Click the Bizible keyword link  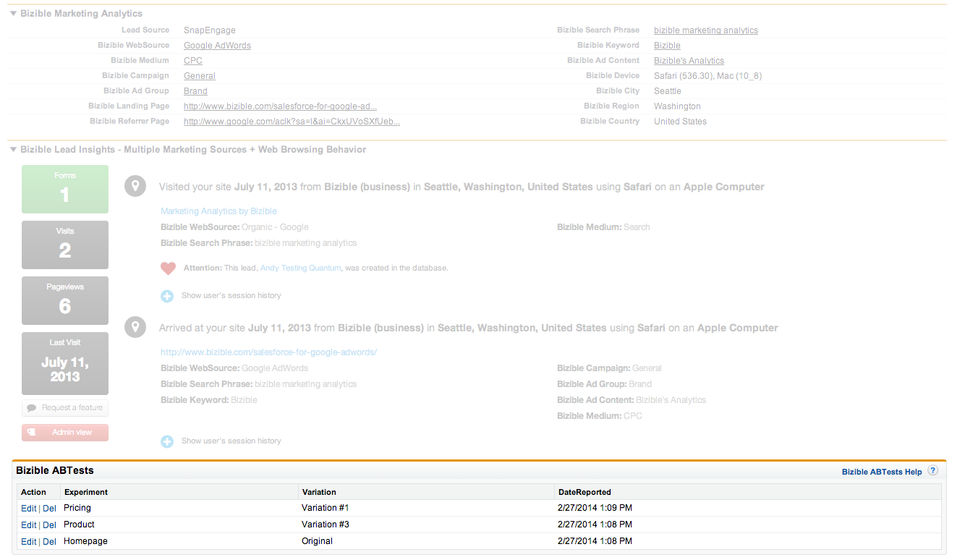click(x=667, y=45)
